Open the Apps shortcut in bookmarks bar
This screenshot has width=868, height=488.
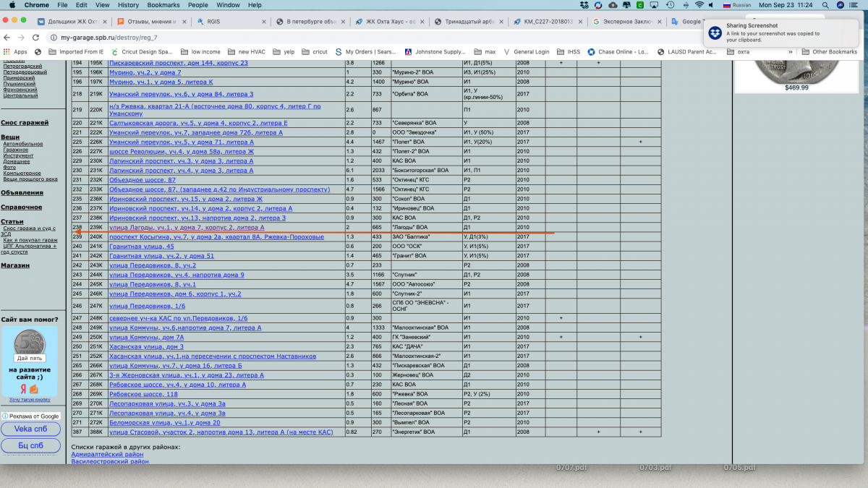15,52
